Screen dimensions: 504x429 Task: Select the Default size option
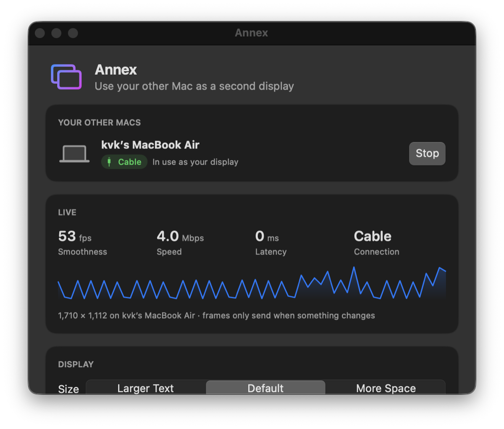(x=265, y=388)
